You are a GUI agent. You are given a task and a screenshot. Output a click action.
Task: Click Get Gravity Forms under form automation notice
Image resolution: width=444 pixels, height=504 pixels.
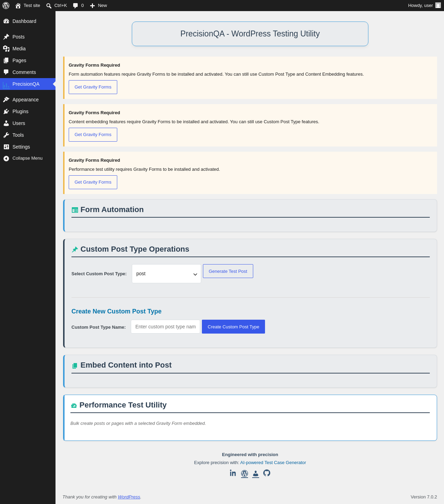(93, 87)
